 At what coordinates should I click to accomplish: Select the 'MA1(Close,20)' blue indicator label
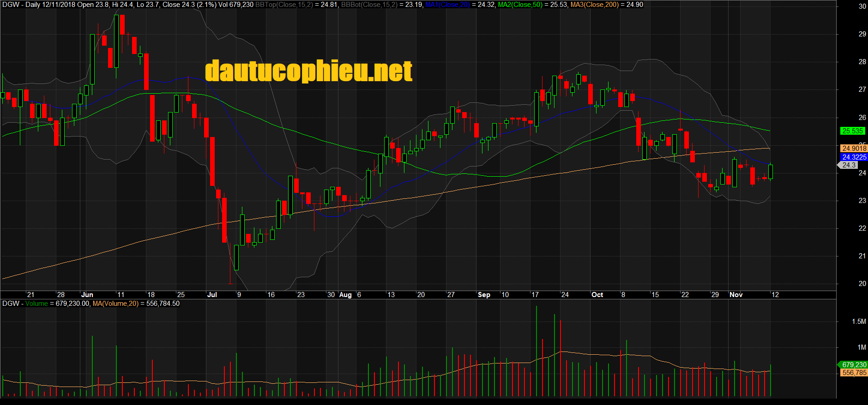point(447,5)
